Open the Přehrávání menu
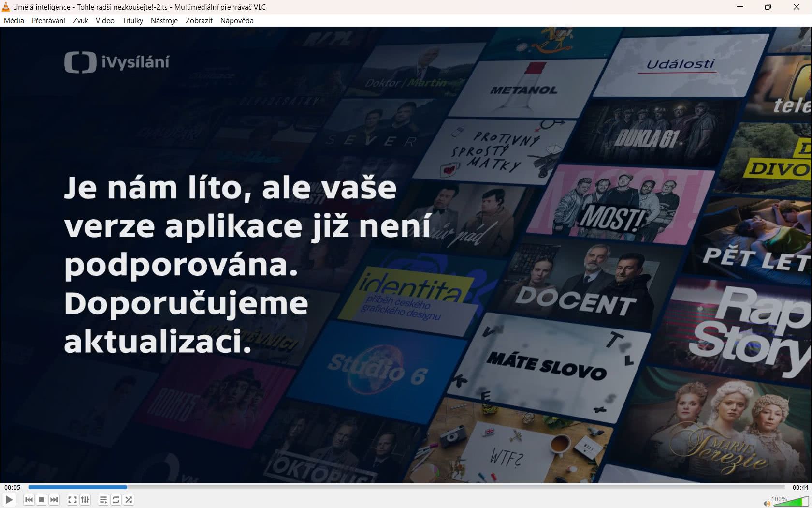This screenshot has width=812, height=508. (48, 21)
